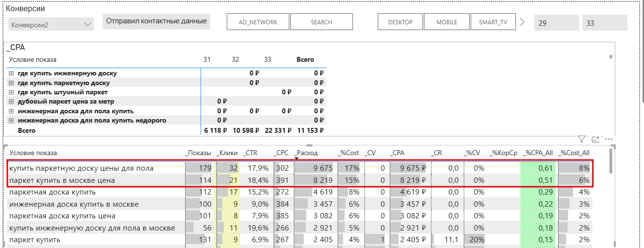Sort by the _Клики column header
The image size is (644, 248).
(x=227, y=153)
